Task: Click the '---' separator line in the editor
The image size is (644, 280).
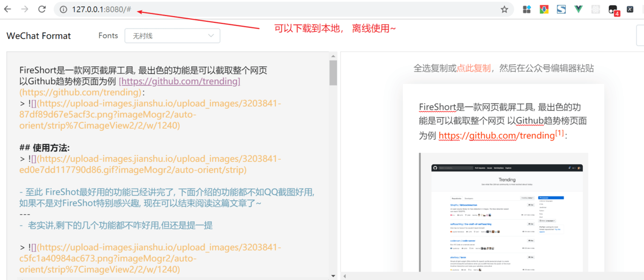Action: pos(25,214)
